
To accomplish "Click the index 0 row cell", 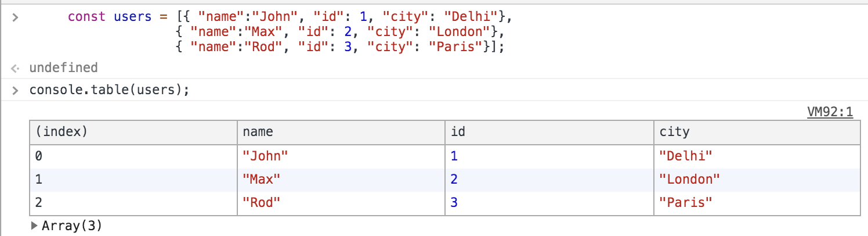I will pyautogui.click(x=133, y=156).
